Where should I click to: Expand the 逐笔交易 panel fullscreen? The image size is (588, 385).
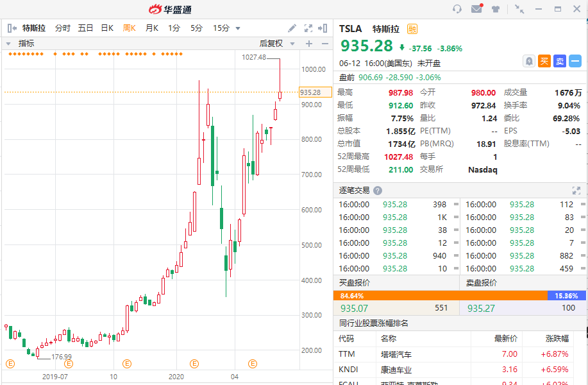click(576, 191)
